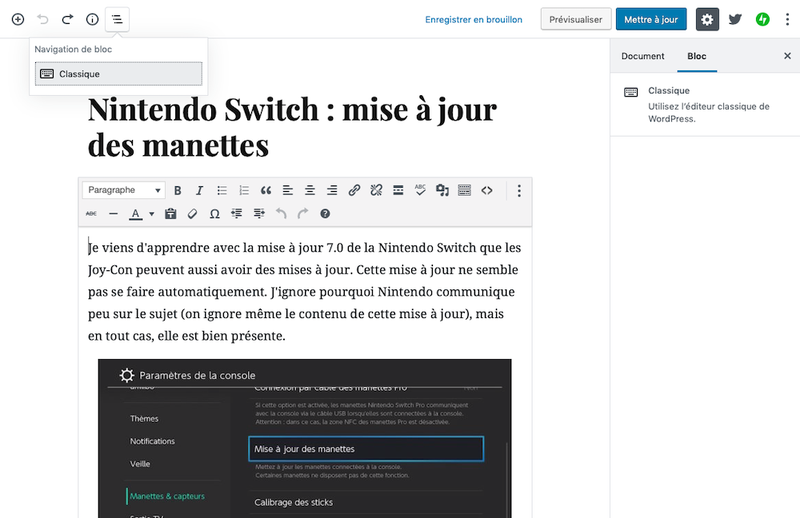Image resolution: width=800 pixels, height=518 pixels.
Task: Insert Read More tag
Action: tap(398, 190)
